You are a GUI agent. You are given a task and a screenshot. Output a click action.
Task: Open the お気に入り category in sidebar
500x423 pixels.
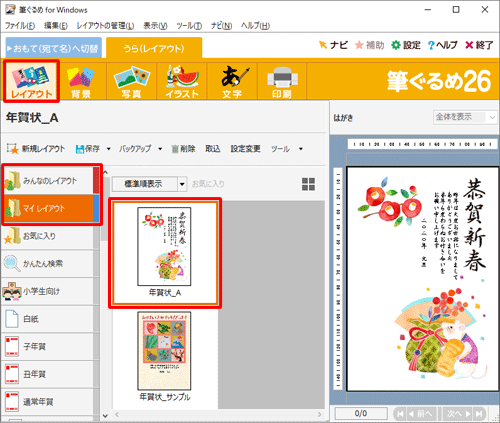point(50,236)
